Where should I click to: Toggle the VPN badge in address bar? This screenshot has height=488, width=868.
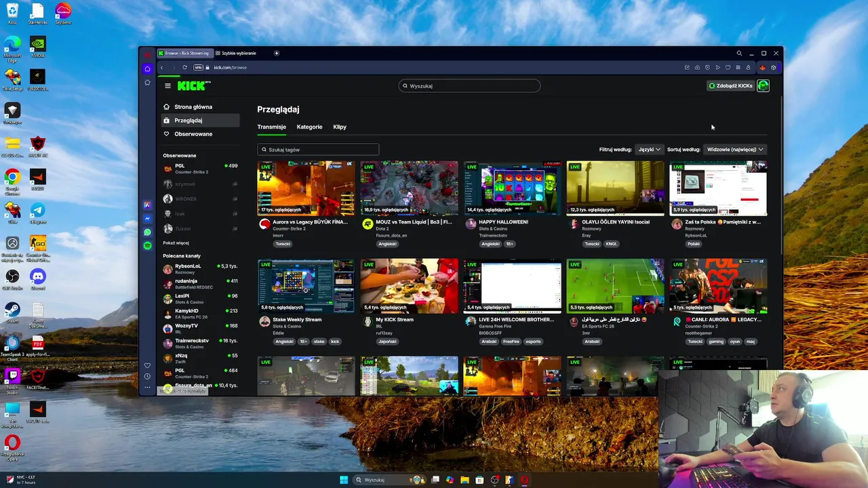198,67
